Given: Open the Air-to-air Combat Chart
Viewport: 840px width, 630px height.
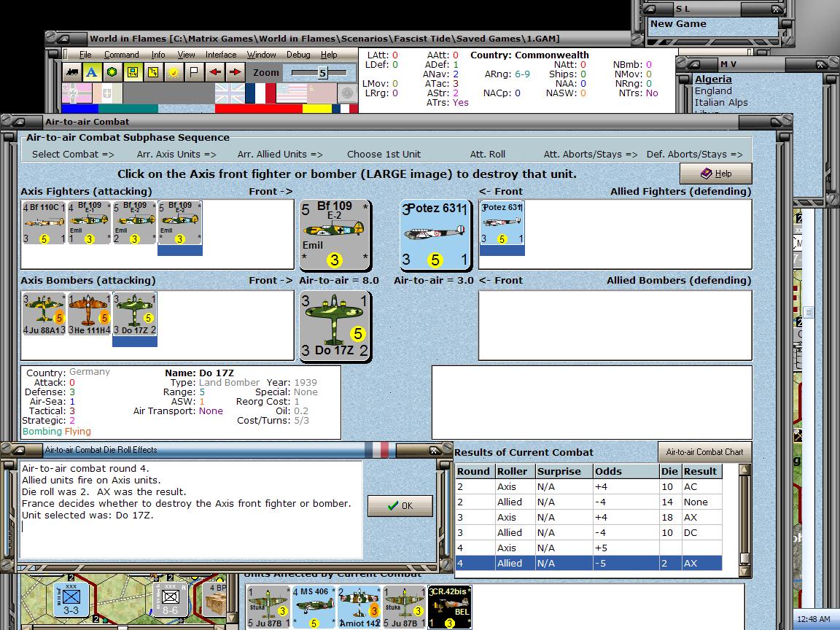Looking at the screenshot, I should 704,452.
